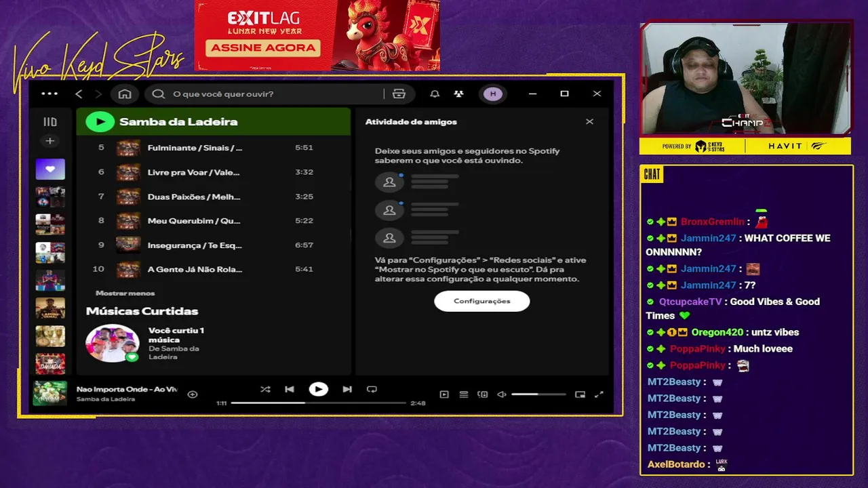
Task: Open the Spotify three-dots menu
Action: (x=50, y=94)
